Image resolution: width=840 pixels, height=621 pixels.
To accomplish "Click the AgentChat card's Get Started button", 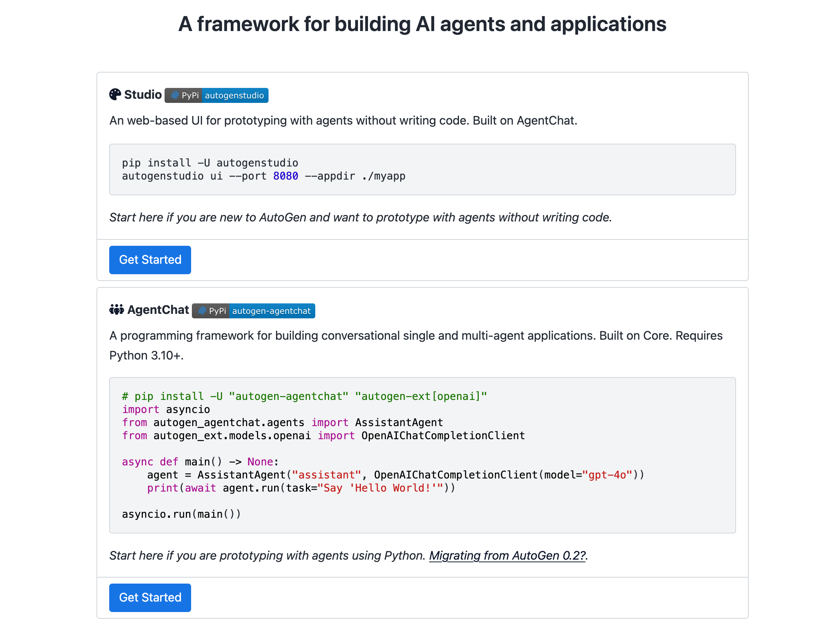I will (150, 598).
